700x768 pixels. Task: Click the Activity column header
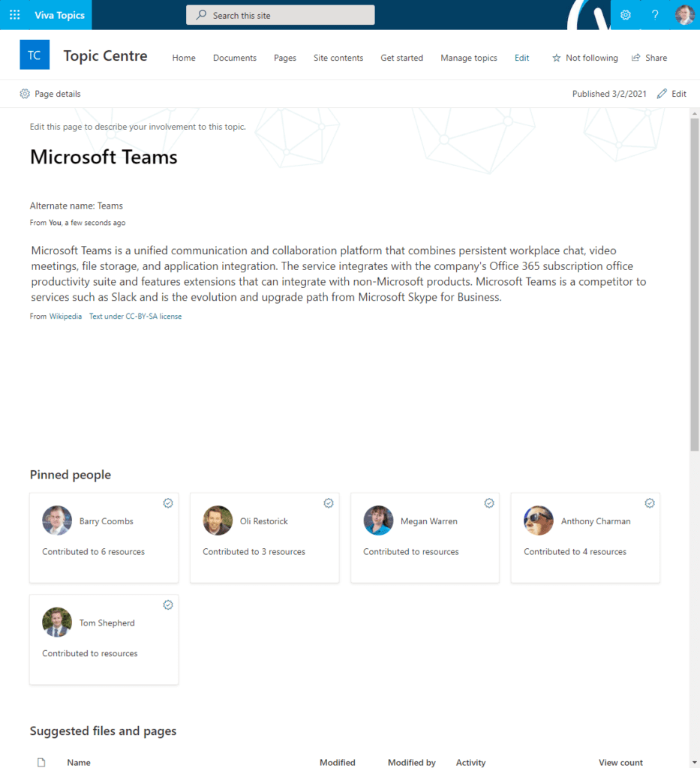tap(470, 763)
